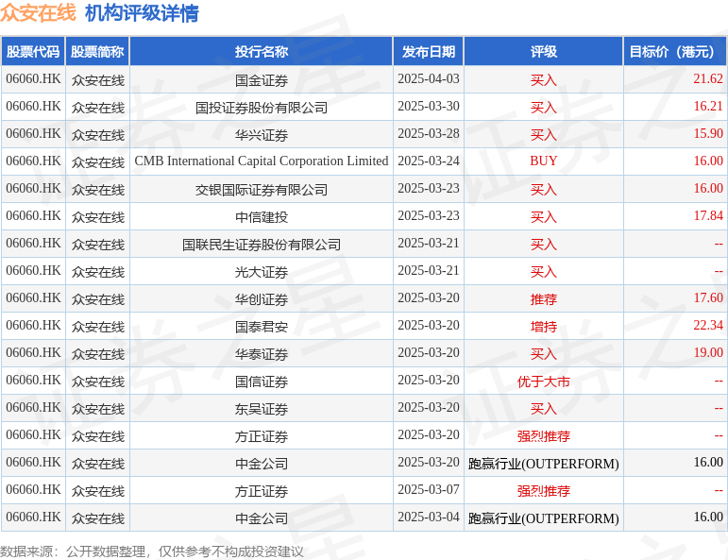Click 华泰证券 cell
Screen dimensions: 728x560
click(x=262, y=354)
